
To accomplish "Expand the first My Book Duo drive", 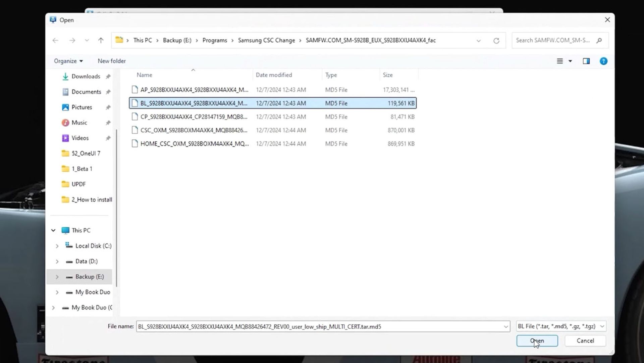I will tap(57, 292).
